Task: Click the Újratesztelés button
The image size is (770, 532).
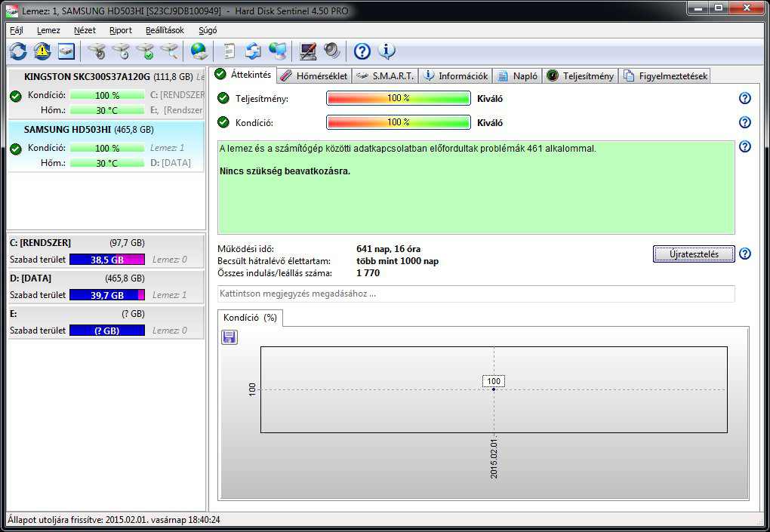Action: [x=694, y=254]
